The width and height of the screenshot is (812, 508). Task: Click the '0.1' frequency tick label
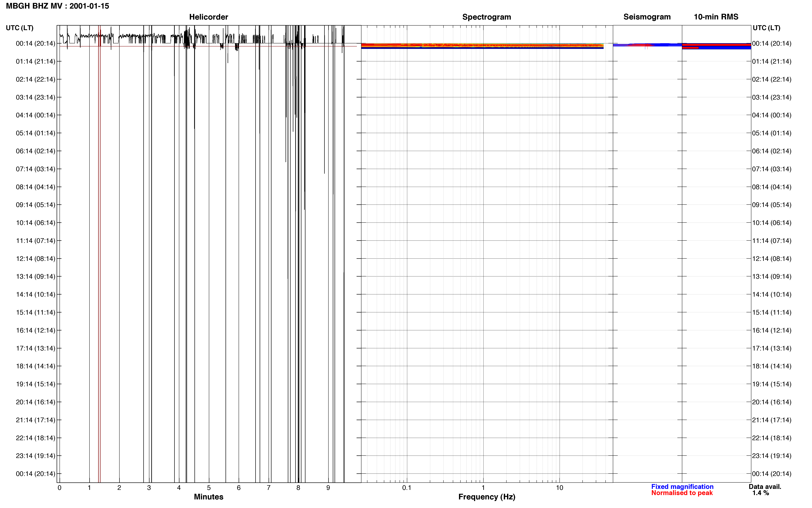click(407, 488)
